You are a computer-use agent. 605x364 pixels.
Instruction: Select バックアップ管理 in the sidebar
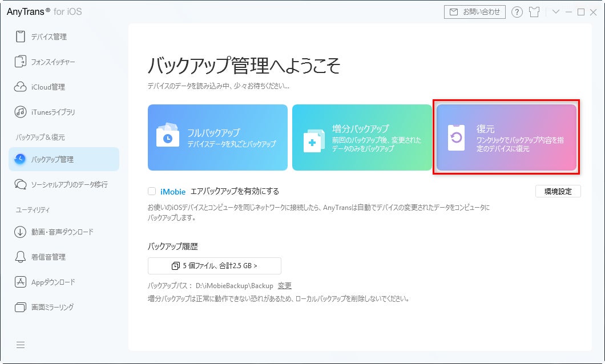[x=64, y=159]
